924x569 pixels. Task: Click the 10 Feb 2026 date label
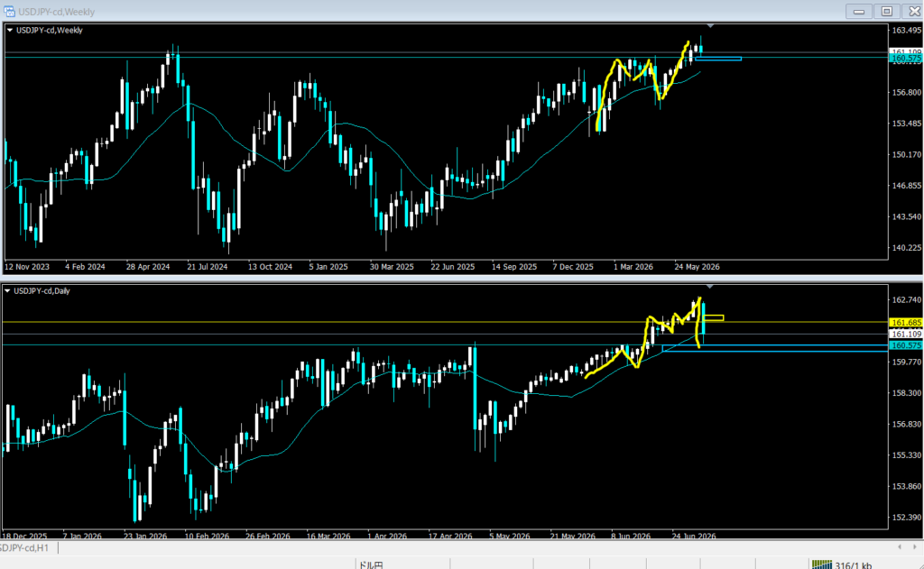207,537
